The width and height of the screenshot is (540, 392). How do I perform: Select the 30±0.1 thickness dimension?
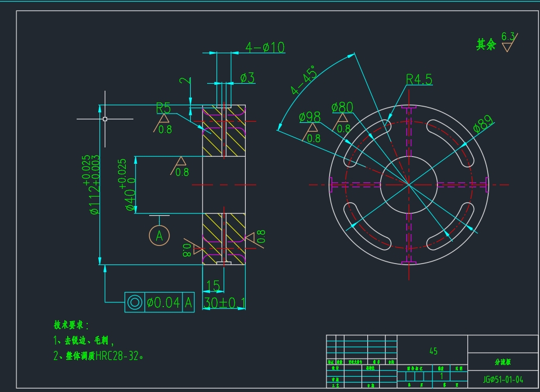(x=224, y=303)
